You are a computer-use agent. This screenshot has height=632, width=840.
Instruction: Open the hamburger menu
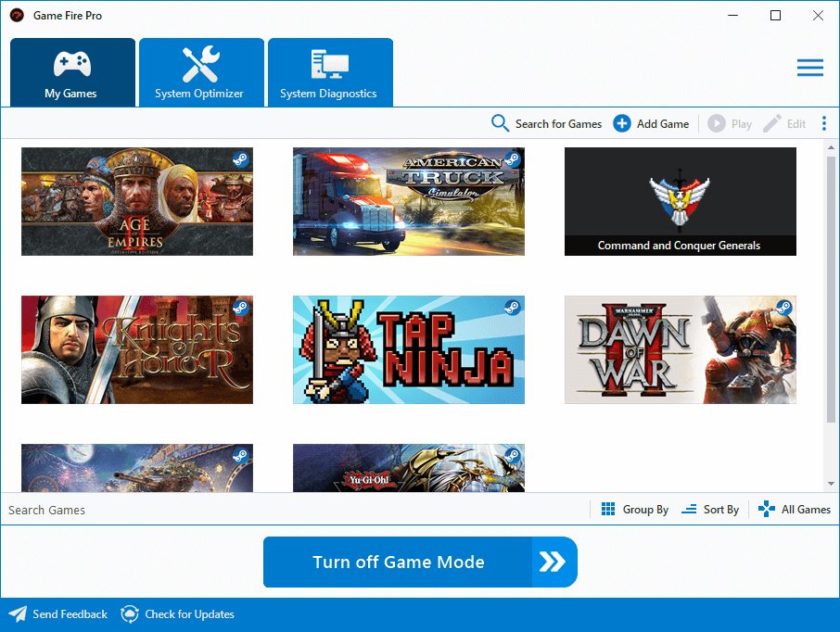pos(809,68)
